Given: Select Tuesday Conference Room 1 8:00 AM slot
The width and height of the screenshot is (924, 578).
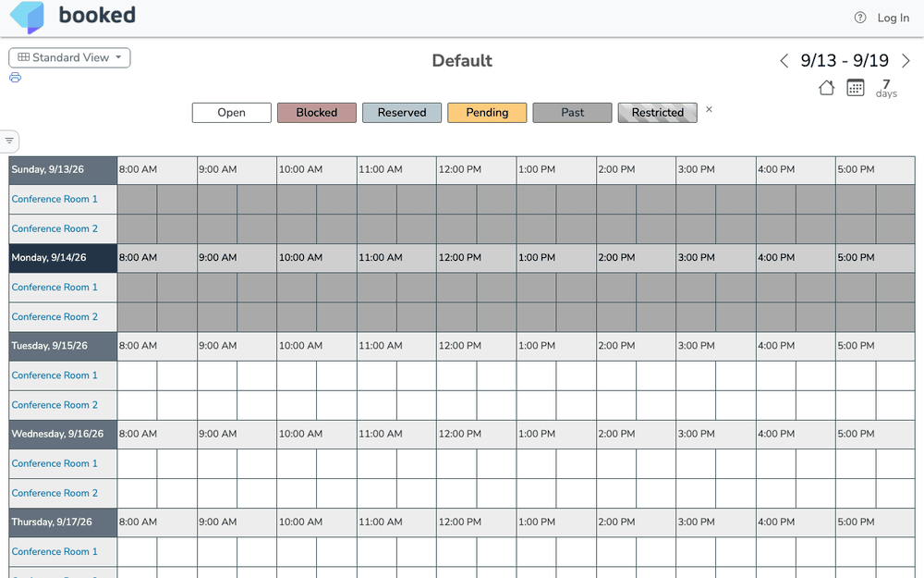Looking at the screenshot, I should pyautogui.click(x=138, y=375).
